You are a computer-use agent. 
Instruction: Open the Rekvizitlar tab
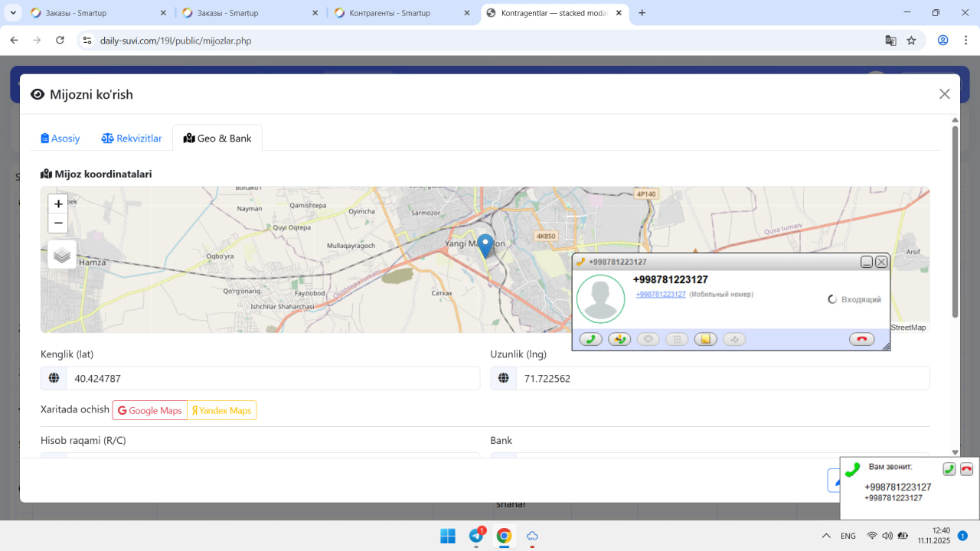tap(132, 139)
